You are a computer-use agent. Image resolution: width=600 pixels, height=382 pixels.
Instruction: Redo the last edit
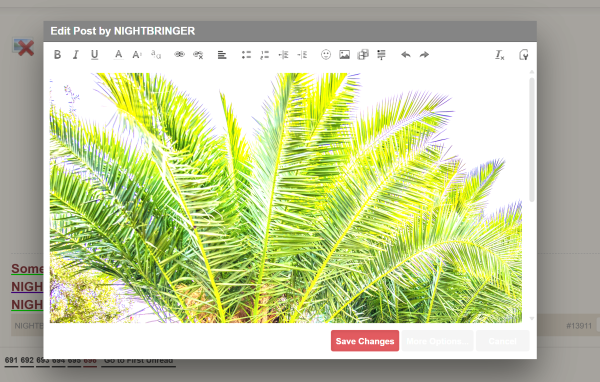point(424,55)
